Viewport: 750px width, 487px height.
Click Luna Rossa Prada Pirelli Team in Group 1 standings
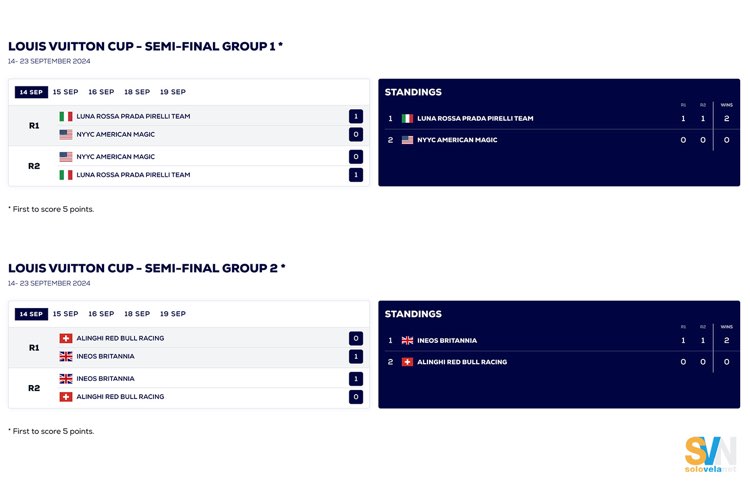click(475, 119)
